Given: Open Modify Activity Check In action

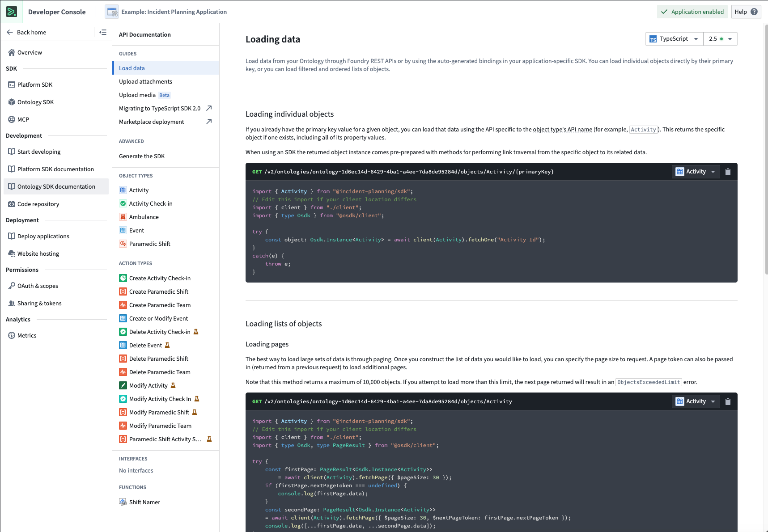Looking at the screenshot, I should pos(166,399).
